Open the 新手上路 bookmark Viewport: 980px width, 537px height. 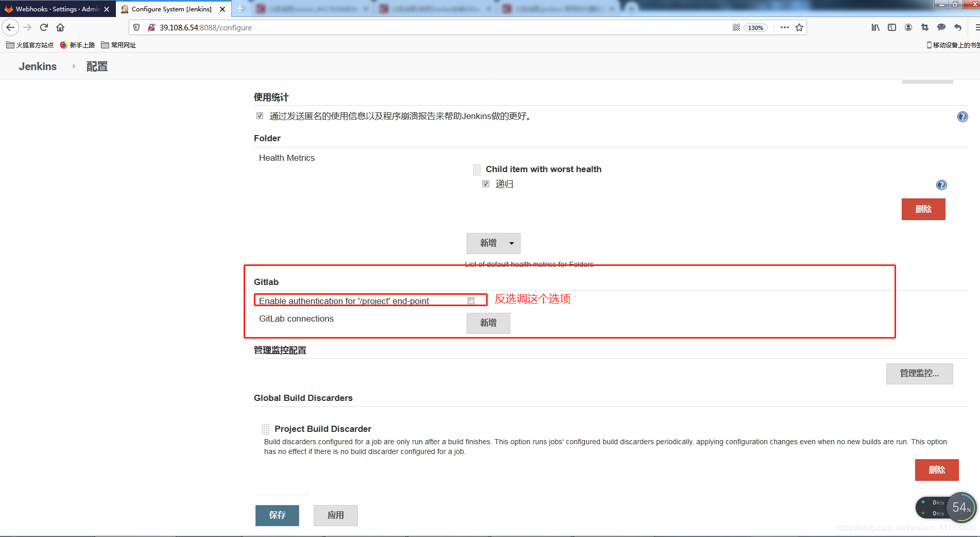77,45
